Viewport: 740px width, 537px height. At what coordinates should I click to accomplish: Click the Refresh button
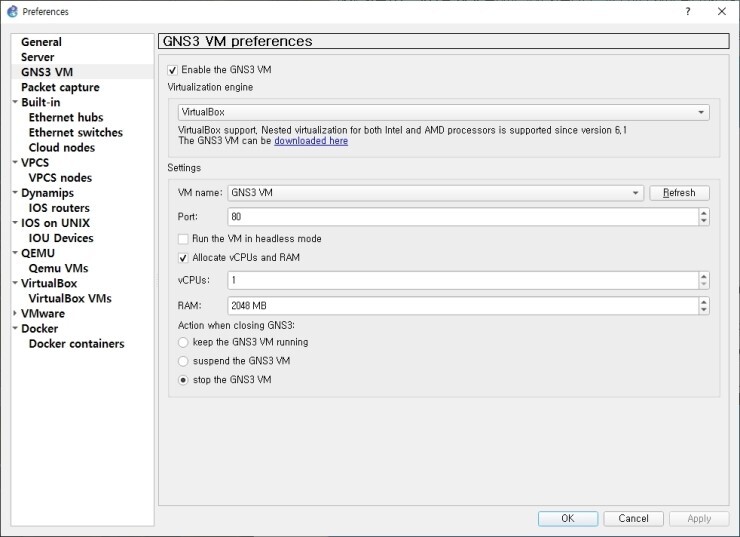pos(679,193)
